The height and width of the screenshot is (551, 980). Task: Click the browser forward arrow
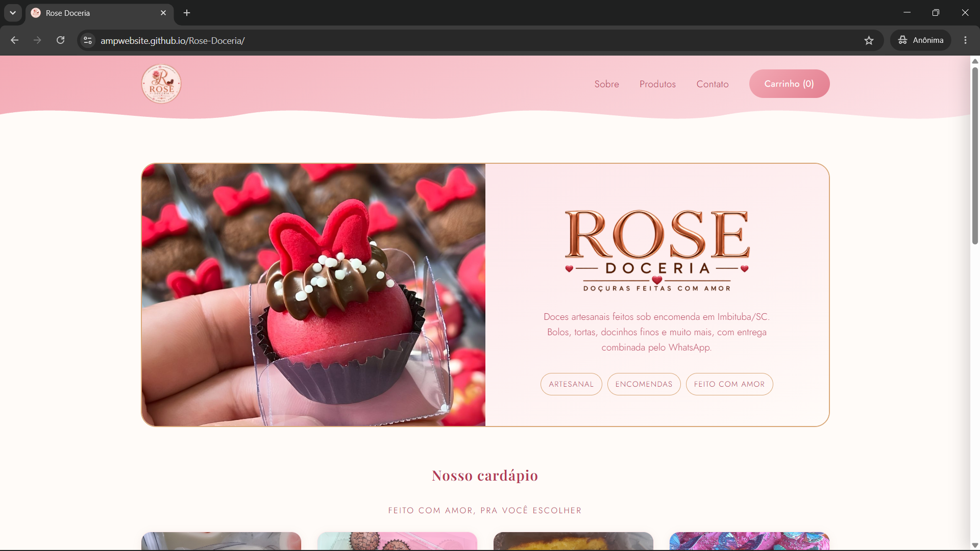pos(37,40)
